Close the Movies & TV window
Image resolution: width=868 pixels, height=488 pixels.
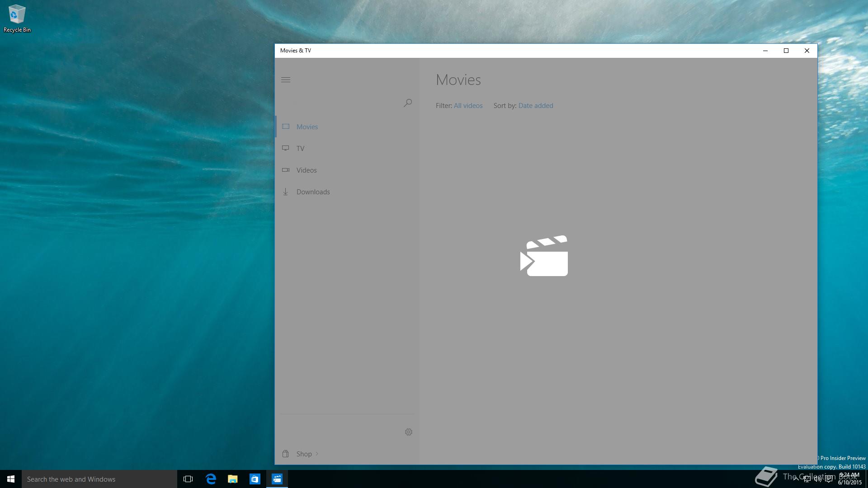(x=807, y=51)
